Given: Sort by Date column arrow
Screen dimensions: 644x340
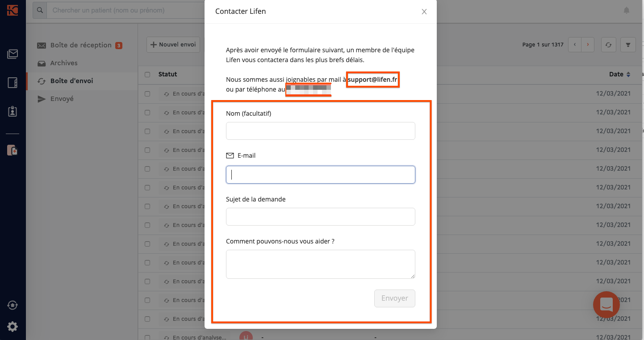Looking at the screenshot, I should (628, 75).
